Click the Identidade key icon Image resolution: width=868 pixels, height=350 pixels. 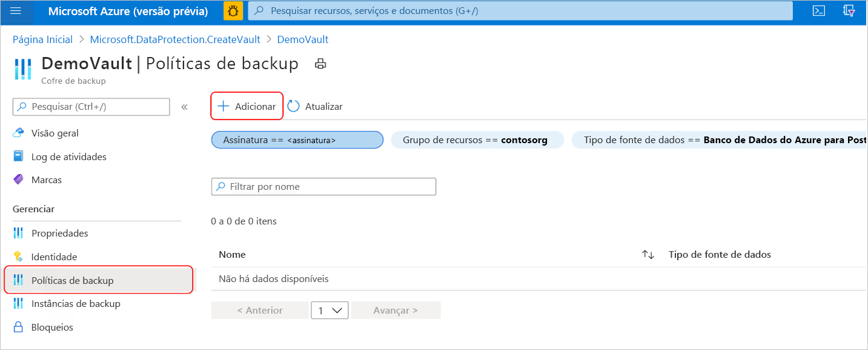pos(18,257)
